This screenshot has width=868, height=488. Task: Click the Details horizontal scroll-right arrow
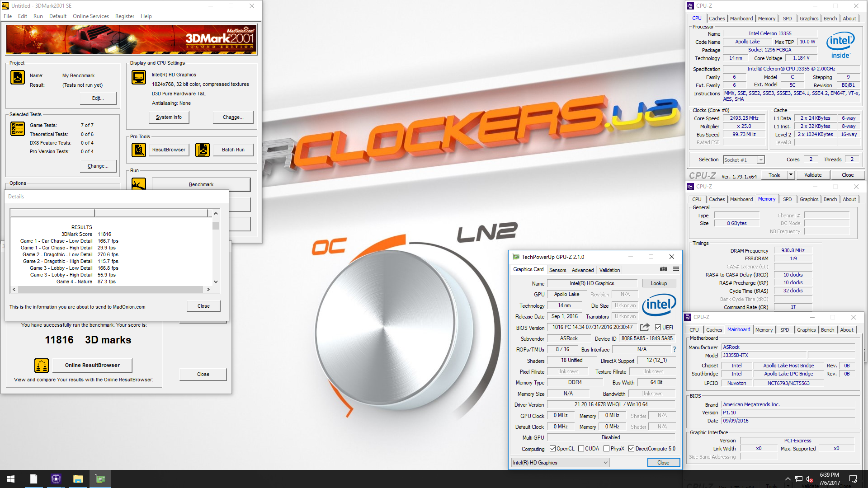point(208,289)
